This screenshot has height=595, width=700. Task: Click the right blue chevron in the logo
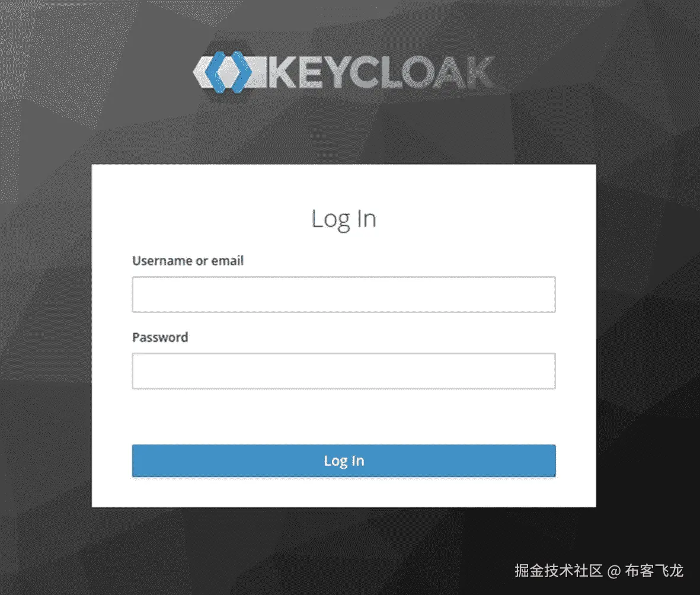pyautogui.click(x=239, y=72)
